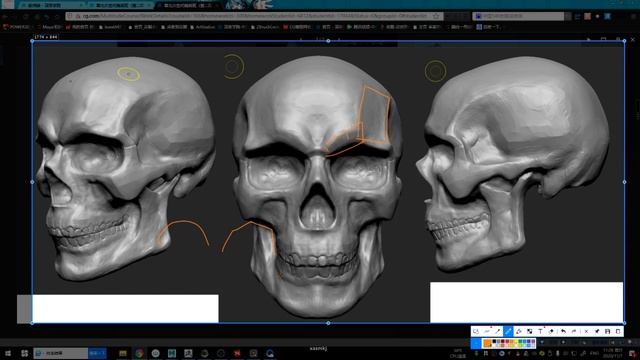
Task: Redo the annotation stroke
Action: (574, 331)
